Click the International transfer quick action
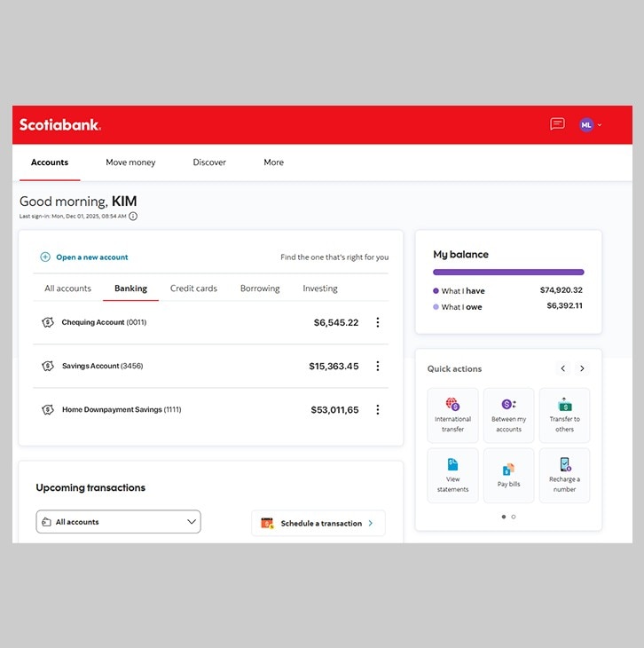Screen dimensions: 644x648 click(452, 415)
